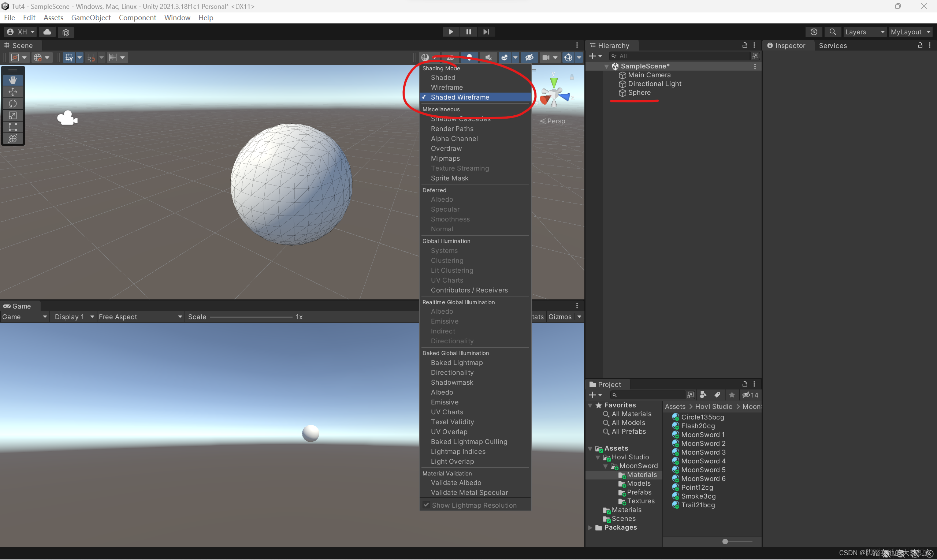The width and height of the screenshot is (937, 560).
Task: Open Unity cloud services icon
Action: pyautogui.click(x=47, y=32)
